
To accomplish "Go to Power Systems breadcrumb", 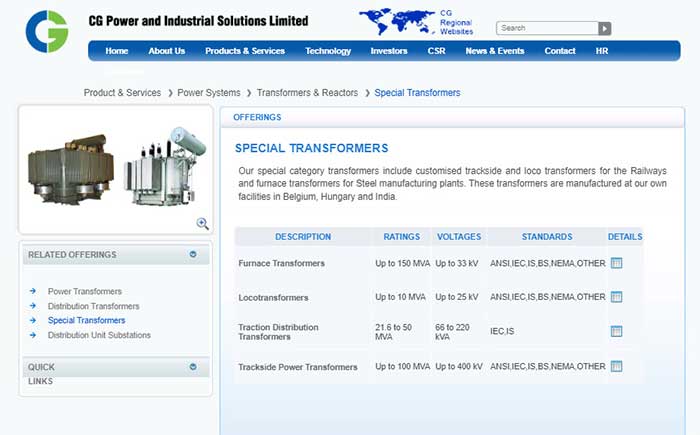I will 208,92.
